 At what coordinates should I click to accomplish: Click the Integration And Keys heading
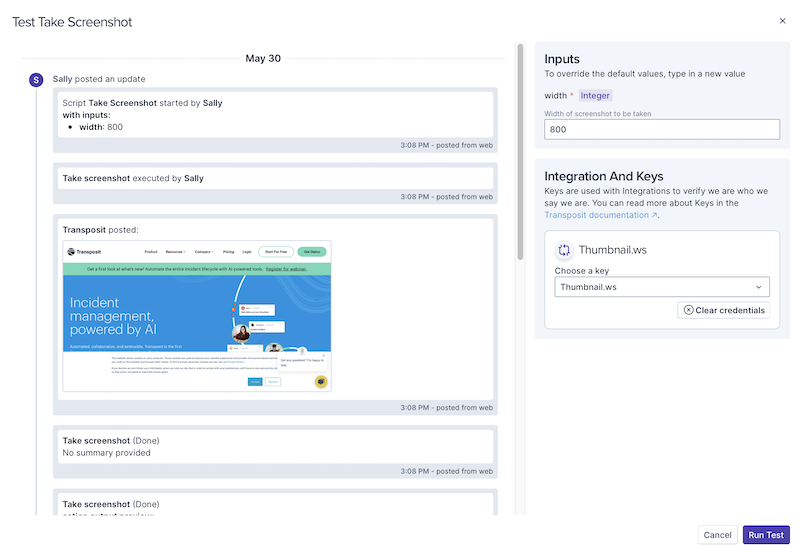coord(604,176)
